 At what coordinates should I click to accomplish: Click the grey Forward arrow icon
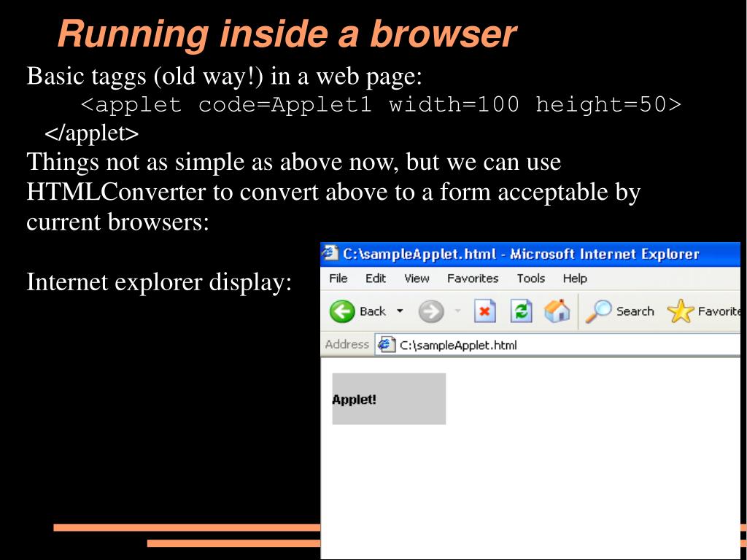(x=430, y=311)
